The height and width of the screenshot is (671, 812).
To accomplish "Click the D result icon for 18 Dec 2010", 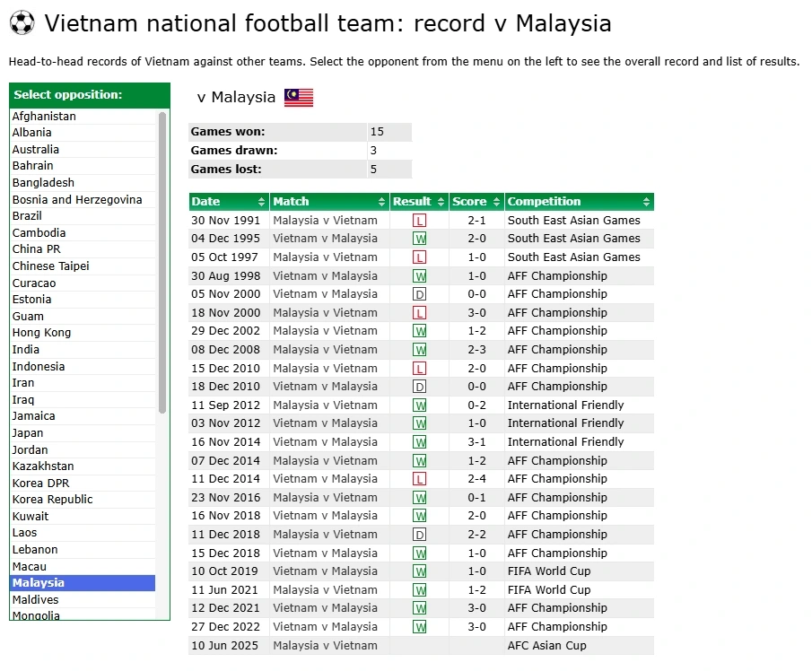I will 420,387.
